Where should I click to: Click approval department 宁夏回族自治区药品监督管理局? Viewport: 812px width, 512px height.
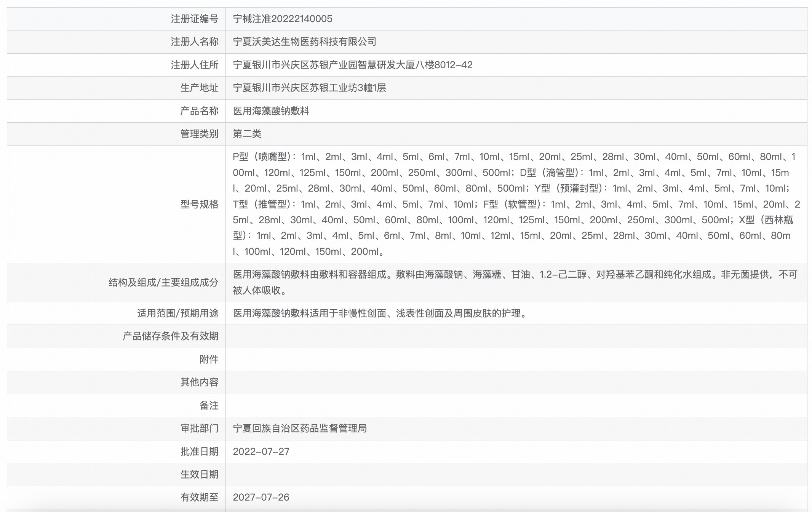click(x=300, y=429)
